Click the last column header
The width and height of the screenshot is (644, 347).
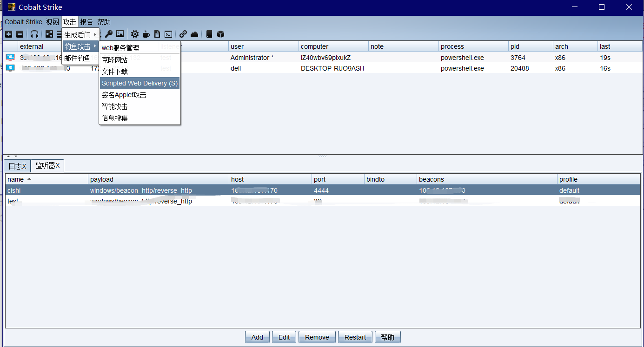[x=620, y=46]
